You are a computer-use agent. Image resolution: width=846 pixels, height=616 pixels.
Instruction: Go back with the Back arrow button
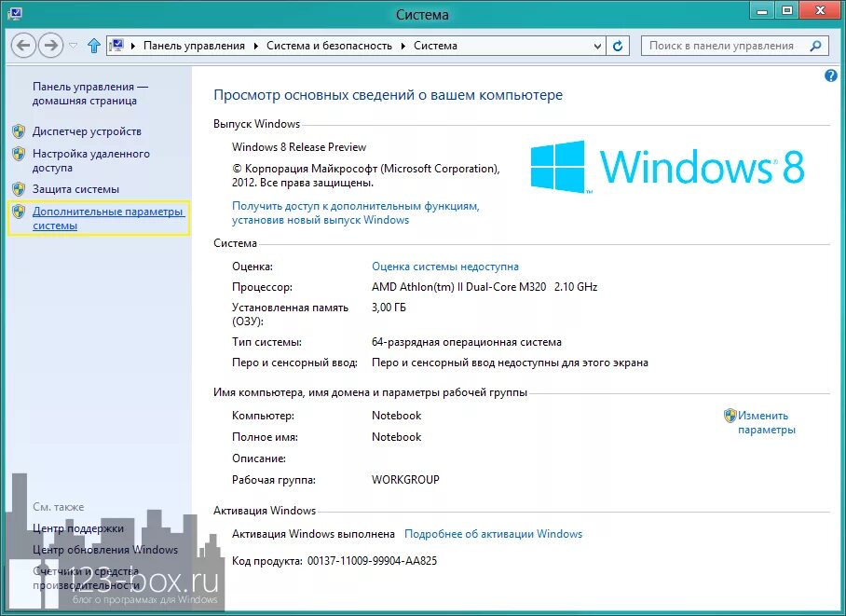point(23,46)
